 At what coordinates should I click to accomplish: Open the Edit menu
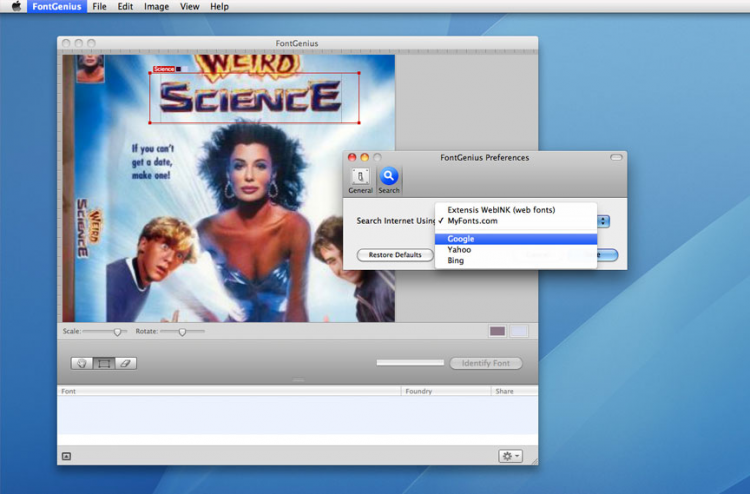coord(125,7)
